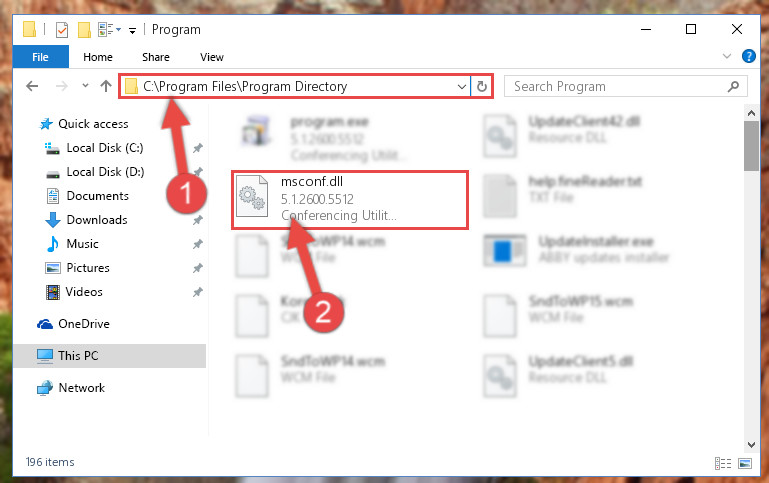Switch to large thumbnails view icon

[745, 463]
